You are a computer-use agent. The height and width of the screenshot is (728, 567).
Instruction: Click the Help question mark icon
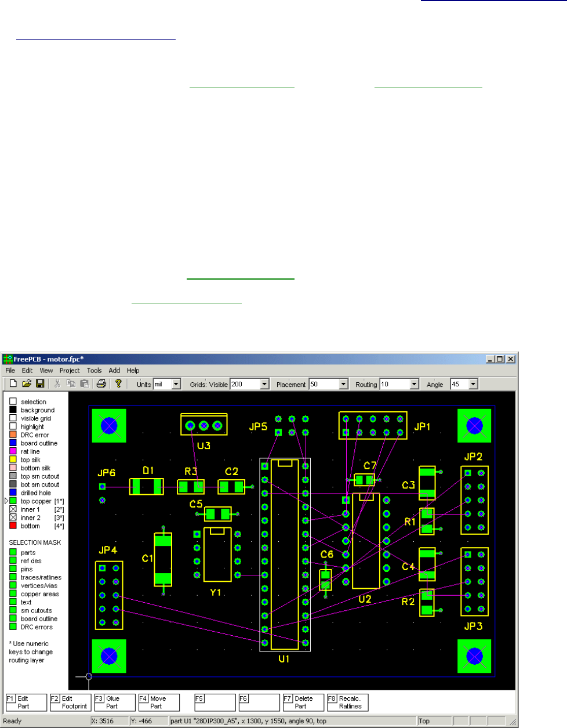[x=118, y=383]
